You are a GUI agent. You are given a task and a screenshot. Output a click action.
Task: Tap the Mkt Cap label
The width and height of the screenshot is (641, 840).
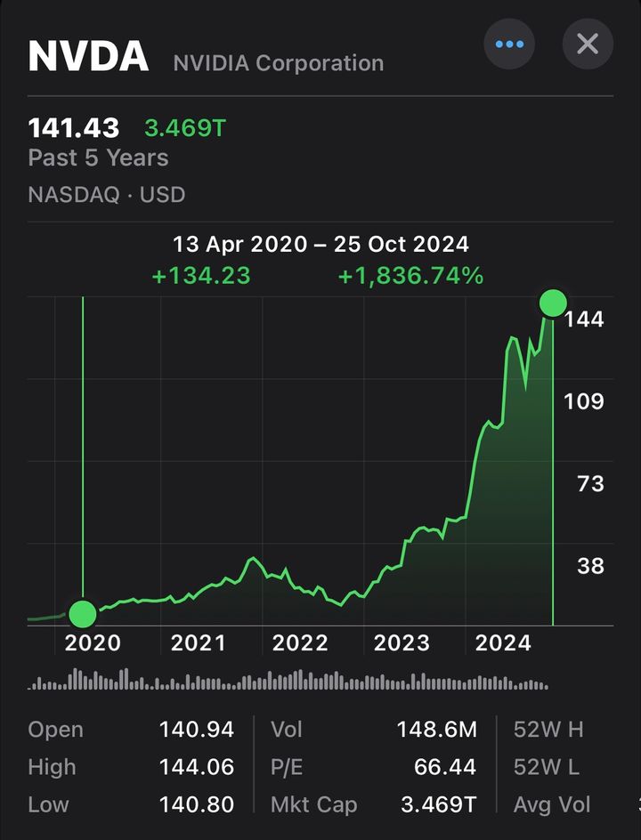(314, 804)
